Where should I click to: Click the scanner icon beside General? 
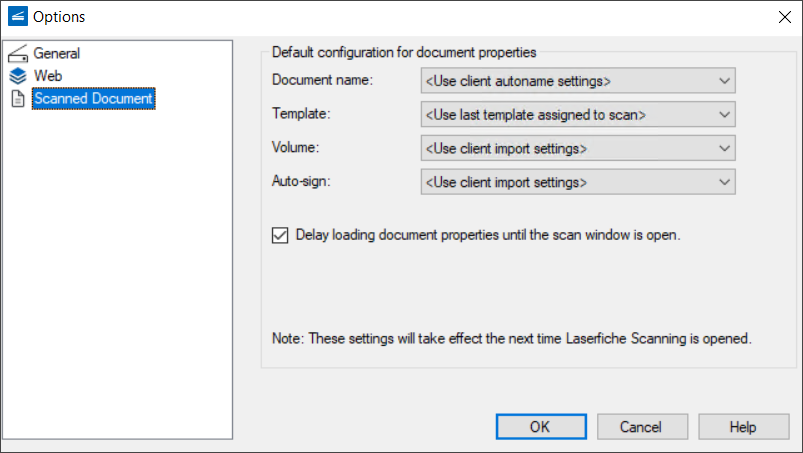[17, 54]
